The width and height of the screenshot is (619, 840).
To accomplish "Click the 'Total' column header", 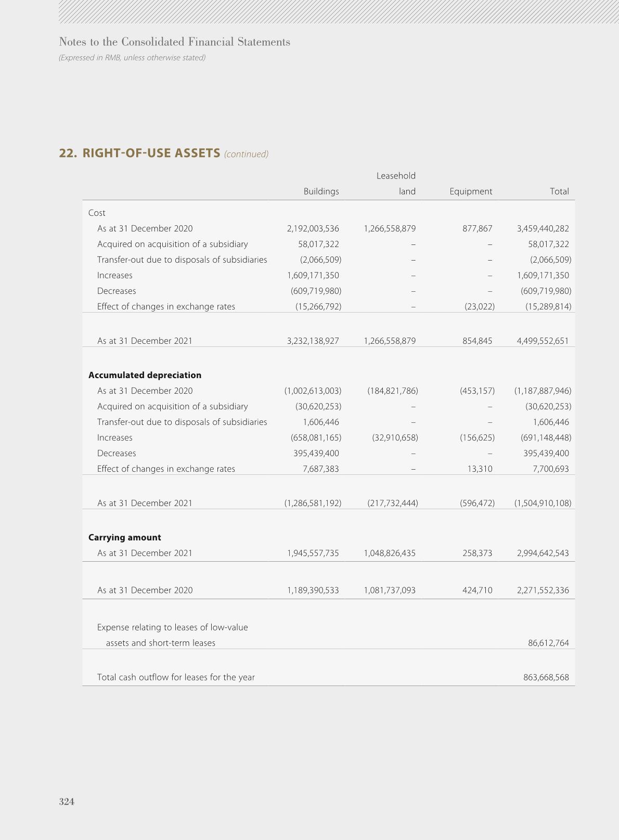I will tap(559, 191).
